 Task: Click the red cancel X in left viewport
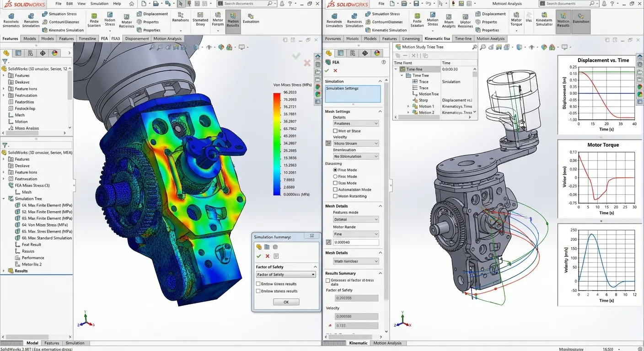307,63
